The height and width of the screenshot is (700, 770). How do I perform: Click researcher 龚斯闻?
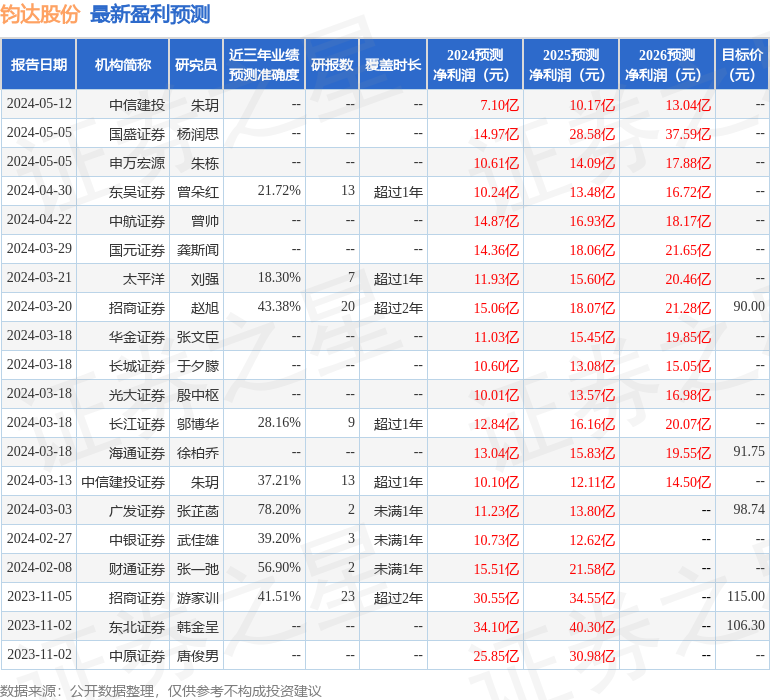point(198,250)
